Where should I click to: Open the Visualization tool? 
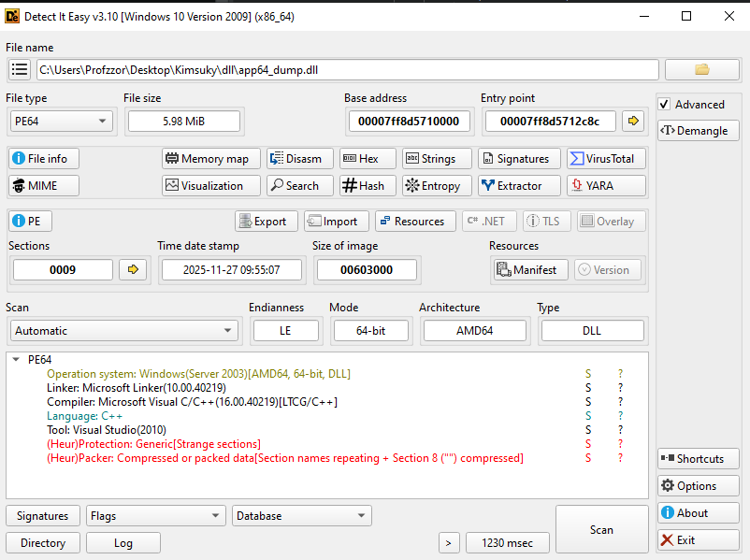click(210, 185)
